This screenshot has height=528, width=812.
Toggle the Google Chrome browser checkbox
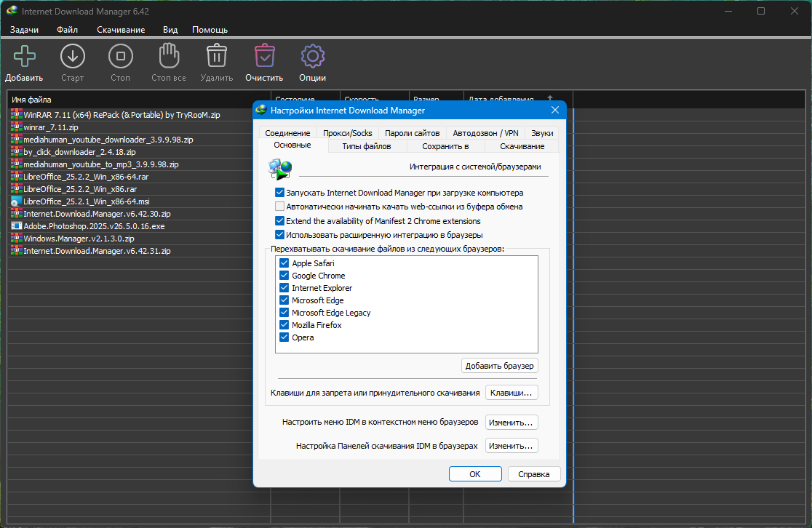pyautogui.click(x=284, y=276)
